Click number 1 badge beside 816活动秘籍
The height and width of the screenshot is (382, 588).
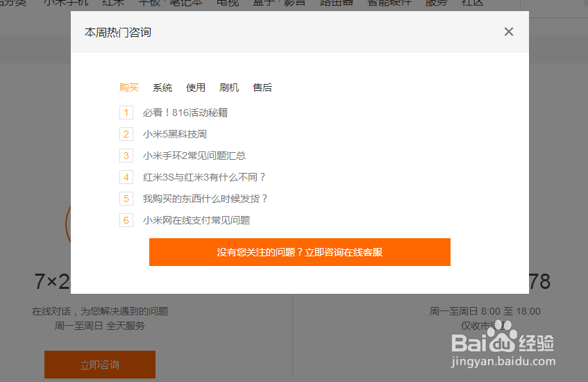[x=126, y=113]
